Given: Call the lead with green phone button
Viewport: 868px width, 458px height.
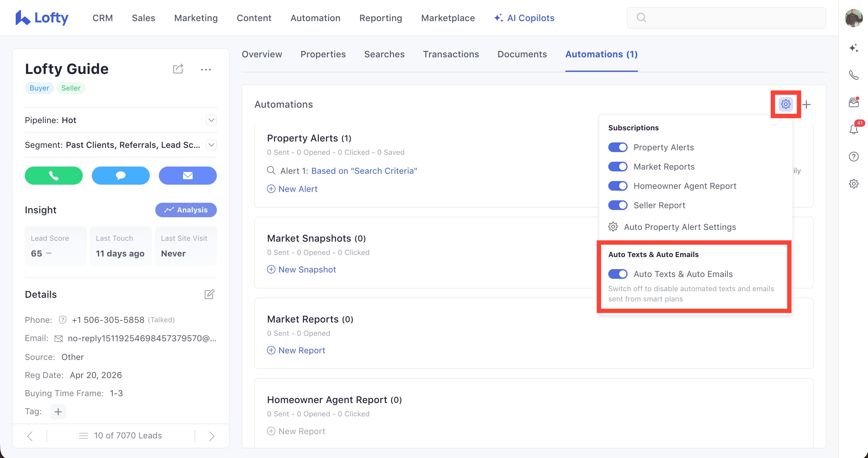Looking at the screenshot, I should (x=53, y=175).
